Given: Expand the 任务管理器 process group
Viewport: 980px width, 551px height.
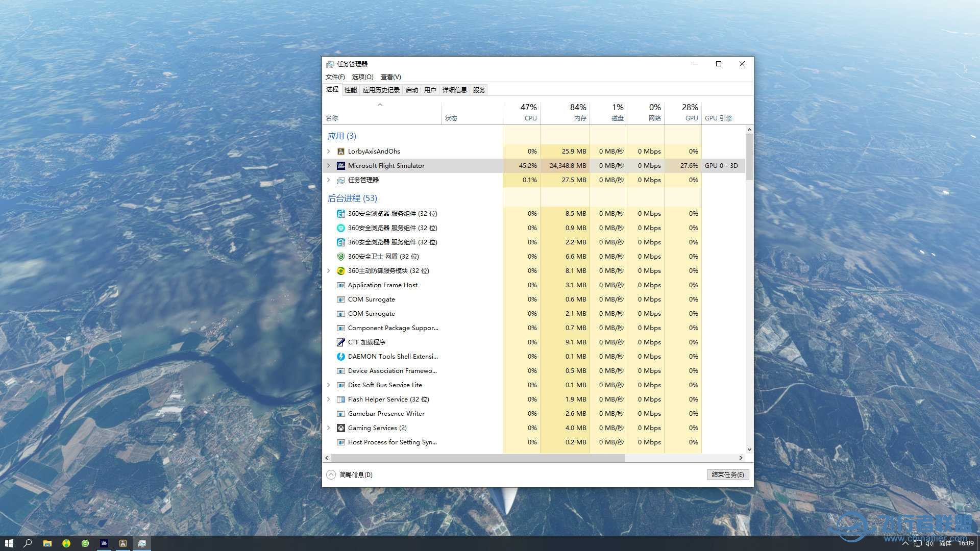Looking at the screenshot, I should (x=329, y=180).
